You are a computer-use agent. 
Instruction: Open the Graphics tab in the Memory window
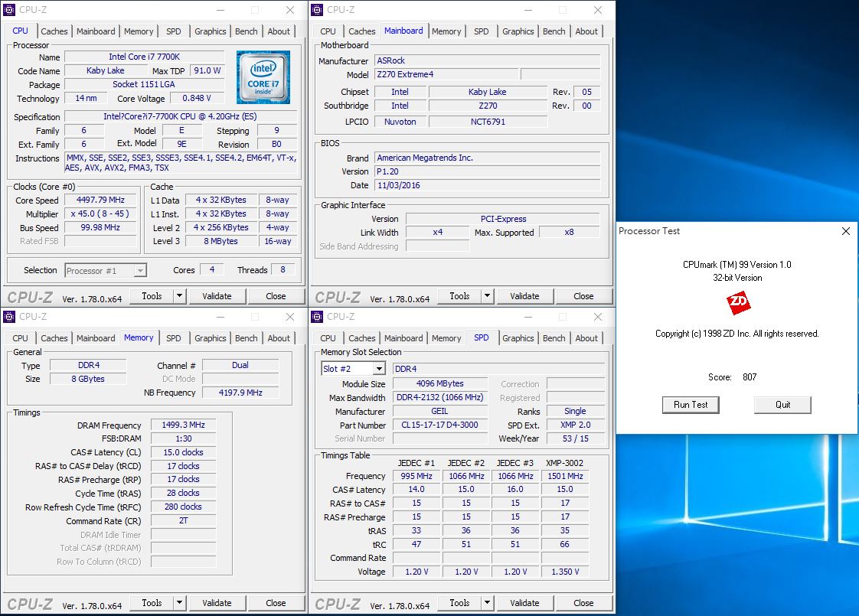click(x=210, y=337)
